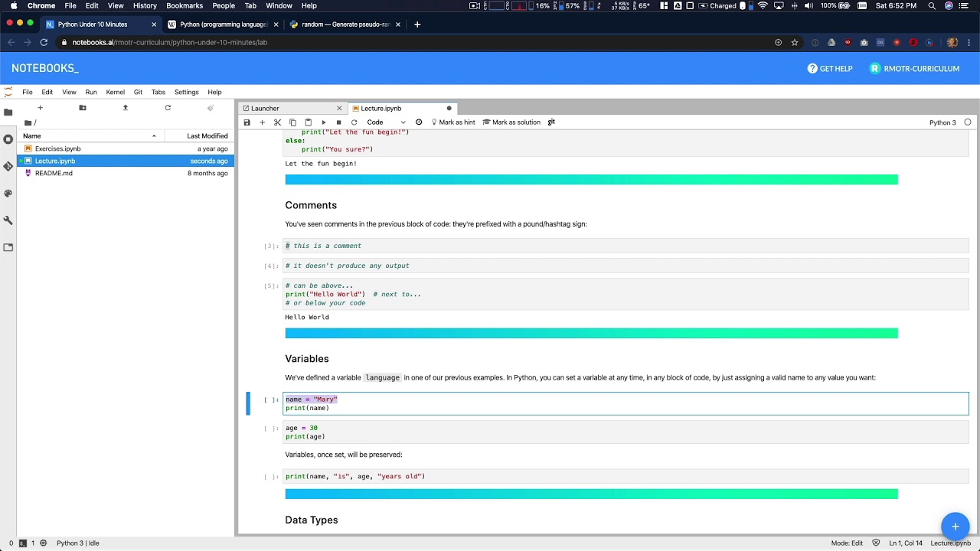This screenshot has width=980, height=551.
Task: Open the tabs sidebar panel
Action: [x=8, y=247]
